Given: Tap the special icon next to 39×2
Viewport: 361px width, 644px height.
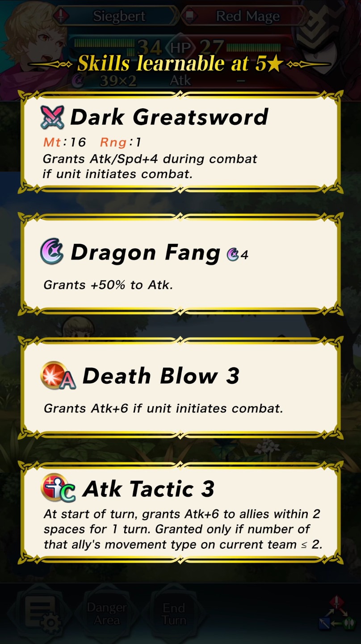Looking at the screenshot, I should pyautogui.click(x=79, y=81).
